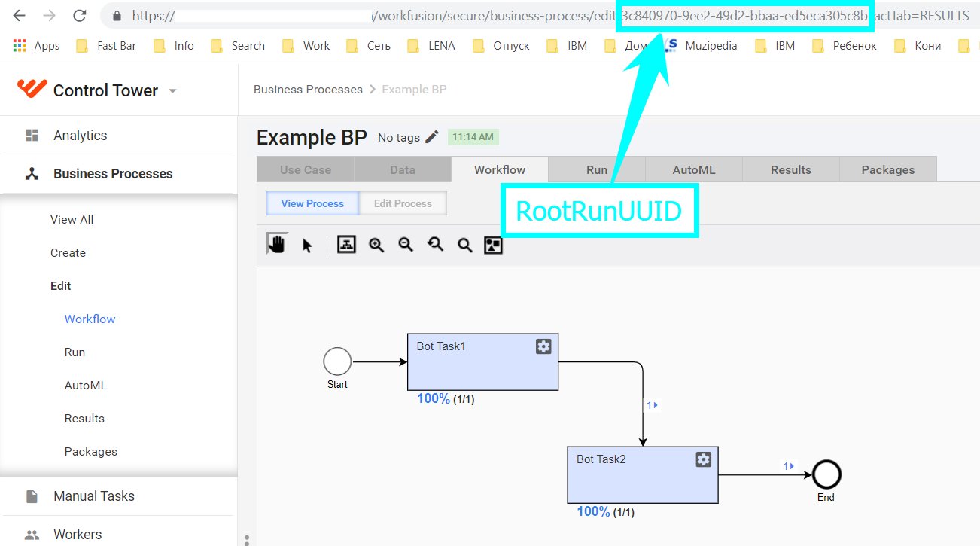Open the Info bookmark folder
980x546 pixels.
click(173, 46)
